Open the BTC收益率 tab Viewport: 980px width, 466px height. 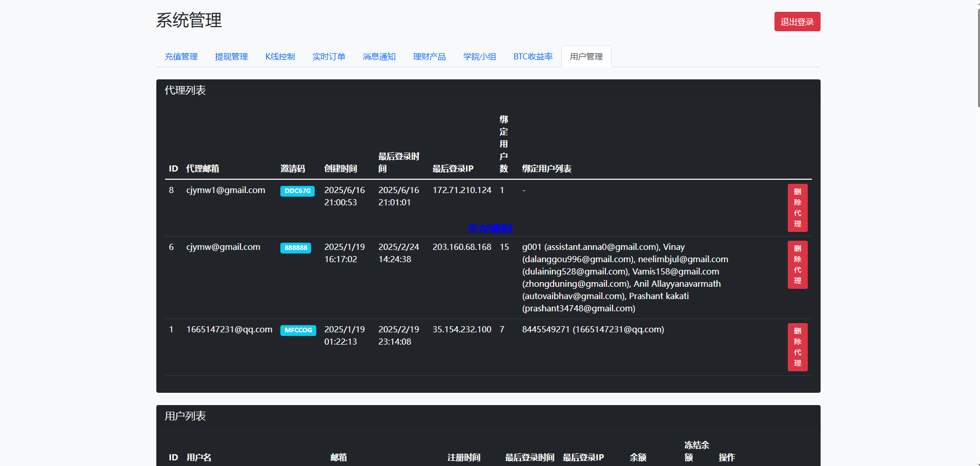(x=533, y=56)
